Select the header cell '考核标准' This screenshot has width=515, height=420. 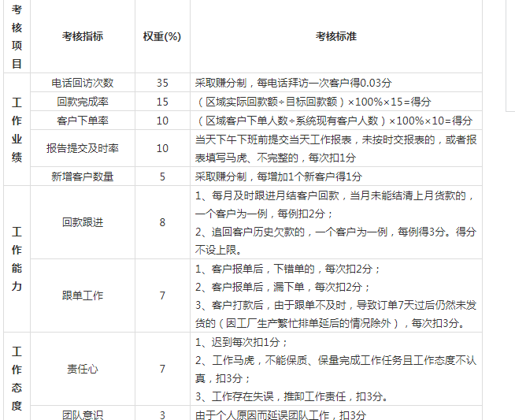[x=336, y=36]
